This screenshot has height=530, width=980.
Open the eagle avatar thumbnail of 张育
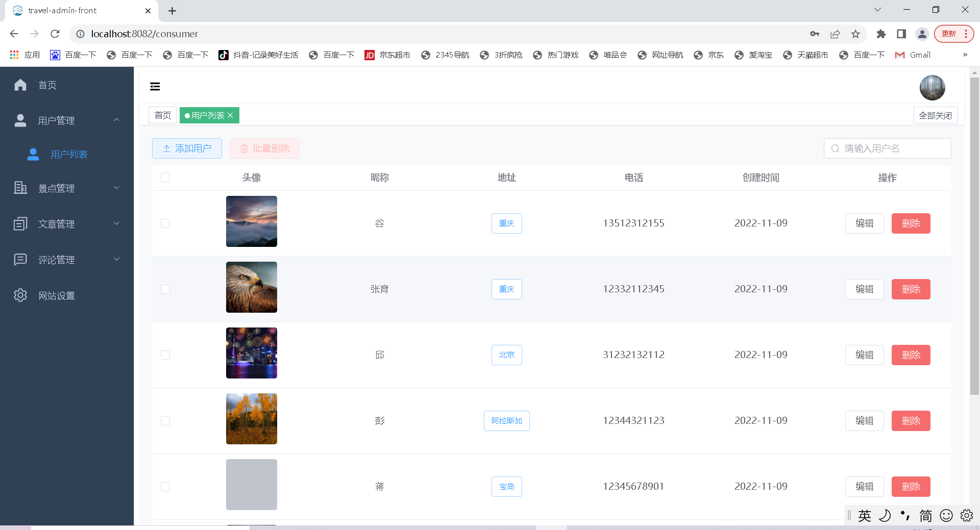(252, 287)
